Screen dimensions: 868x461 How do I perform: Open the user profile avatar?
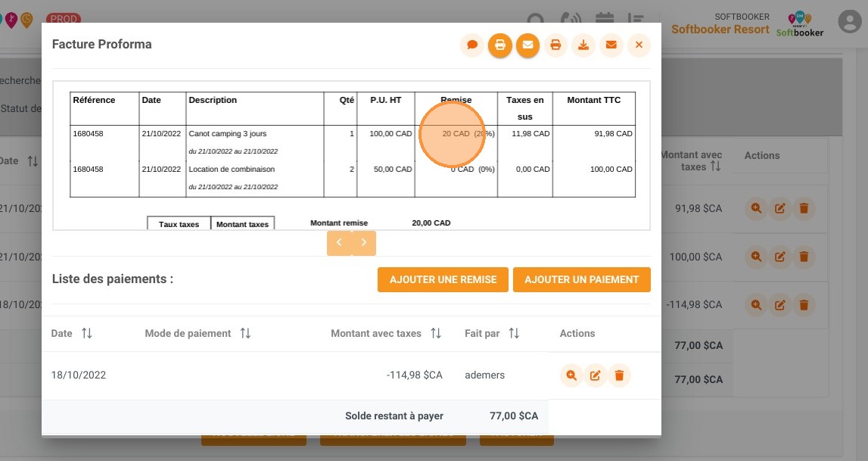click(850, 22)
